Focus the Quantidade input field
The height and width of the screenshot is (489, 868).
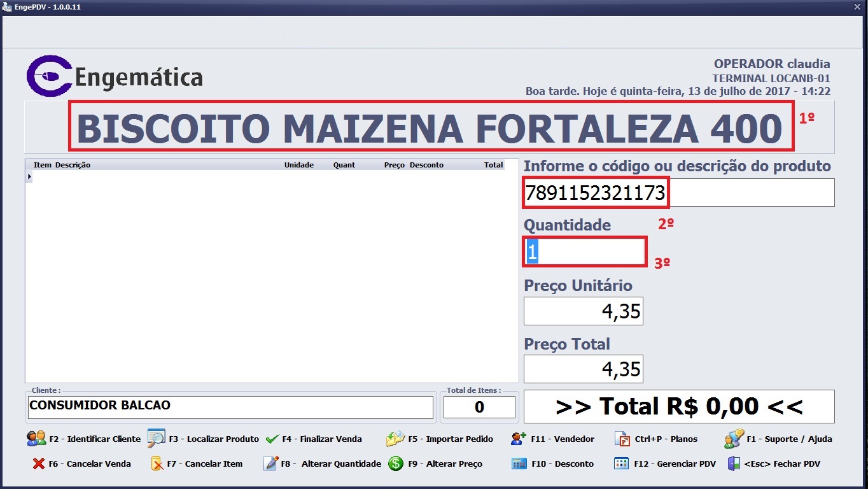(x=585, y=252)
